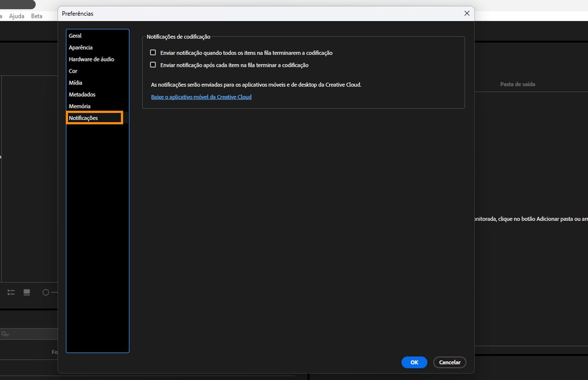
Task: Confirm preferences with the OK button
Action: [x=414, y=362]
